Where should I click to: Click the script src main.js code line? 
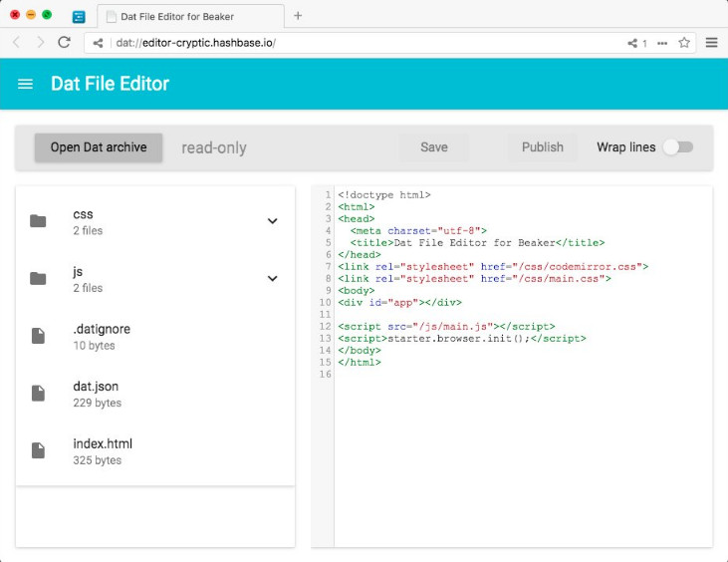(446, 327)
